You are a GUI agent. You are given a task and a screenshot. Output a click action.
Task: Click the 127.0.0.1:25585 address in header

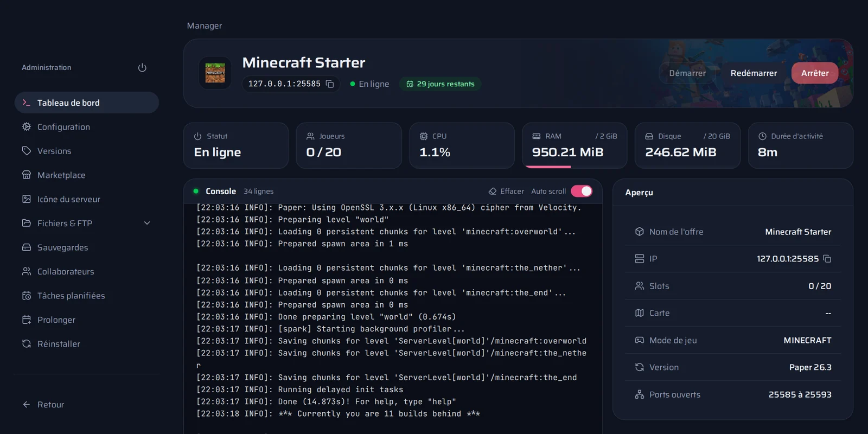pyautogui.click(x=284, y=84)
